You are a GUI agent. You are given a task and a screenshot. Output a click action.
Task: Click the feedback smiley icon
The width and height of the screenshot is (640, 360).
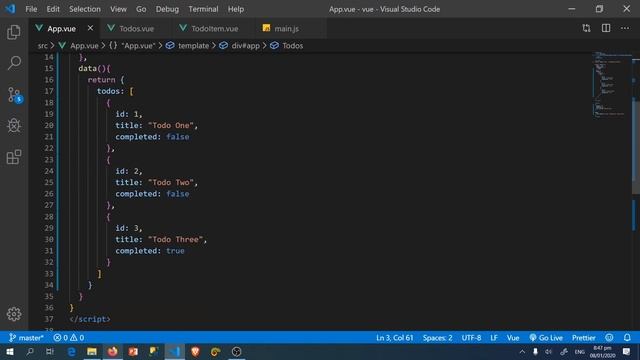click(x=609, y=338)
